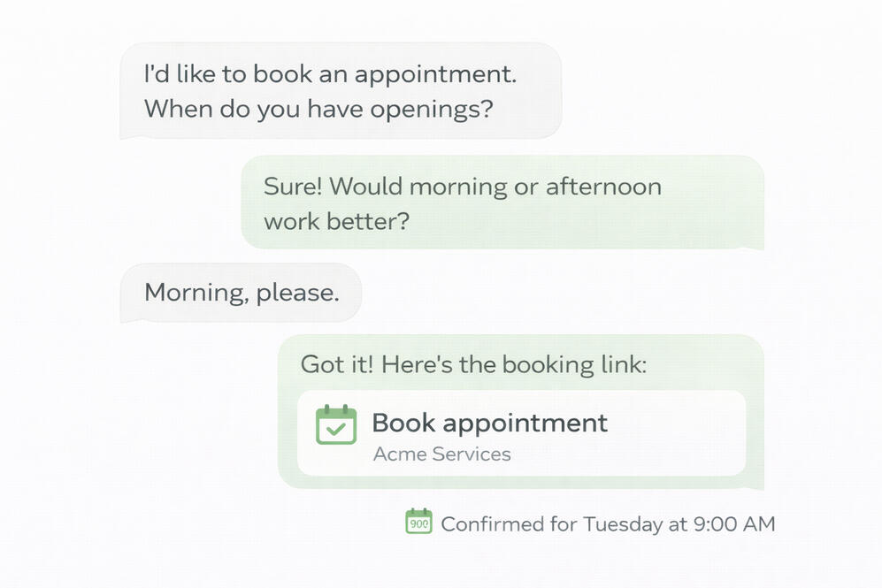Click the Acme Services subtitle
882x588 pixels.
point(441,454)
